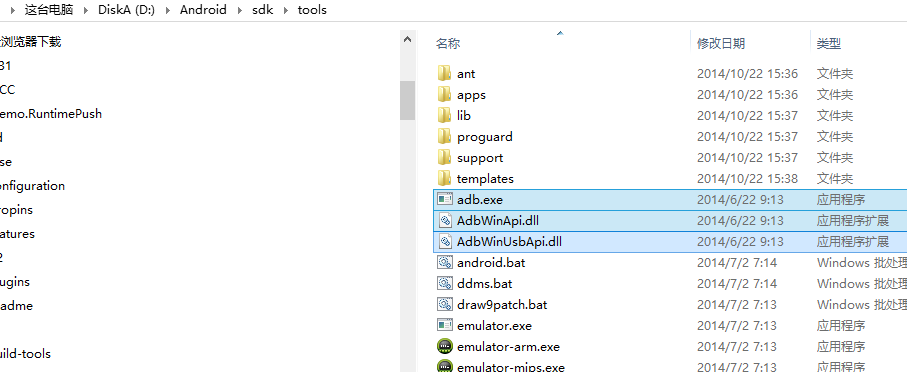Click tools in the address bar
Image resolution: width=907 pixels, height=372 pixels.
(x=312, y=10)
